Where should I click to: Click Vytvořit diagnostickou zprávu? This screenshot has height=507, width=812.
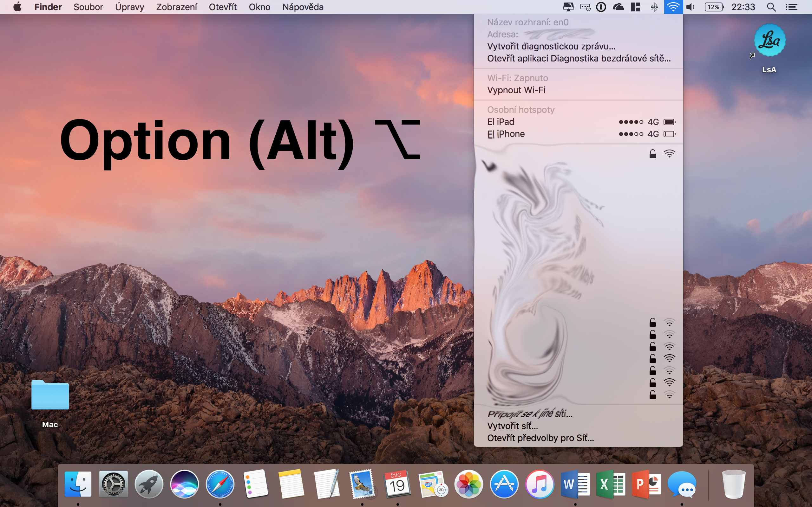[551, 46]
